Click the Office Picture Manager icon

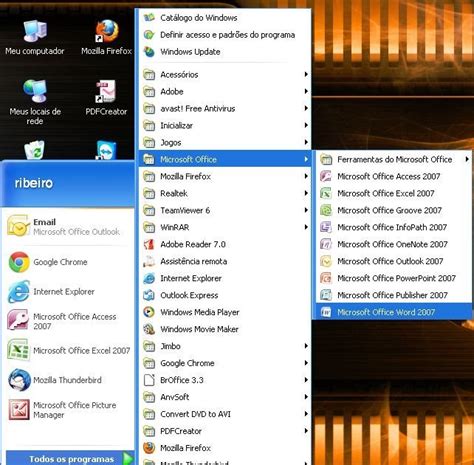19,410
